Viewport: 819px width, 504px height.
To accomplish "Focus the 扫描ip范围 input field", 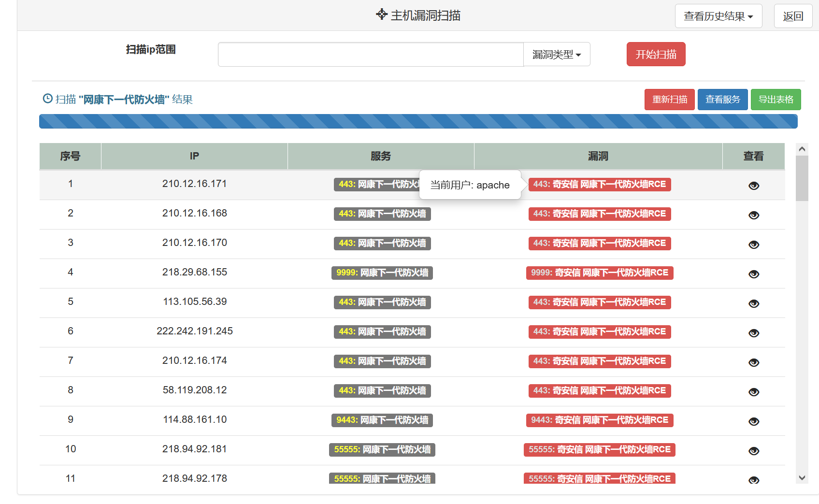I will (371, 54).
